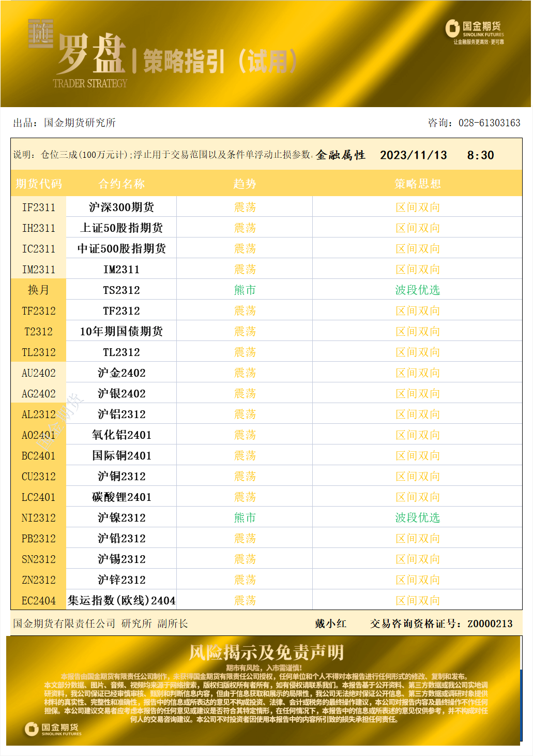533x756 pixels.
Task: Click the TL2312 code cell
Action: pyautogui.click(x=39, y=352)
